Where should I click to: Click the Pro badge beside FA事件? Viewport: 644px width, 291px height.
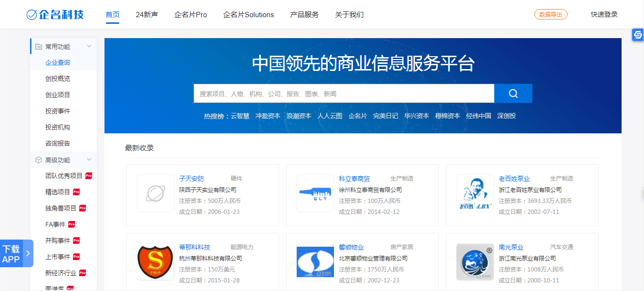72,224
